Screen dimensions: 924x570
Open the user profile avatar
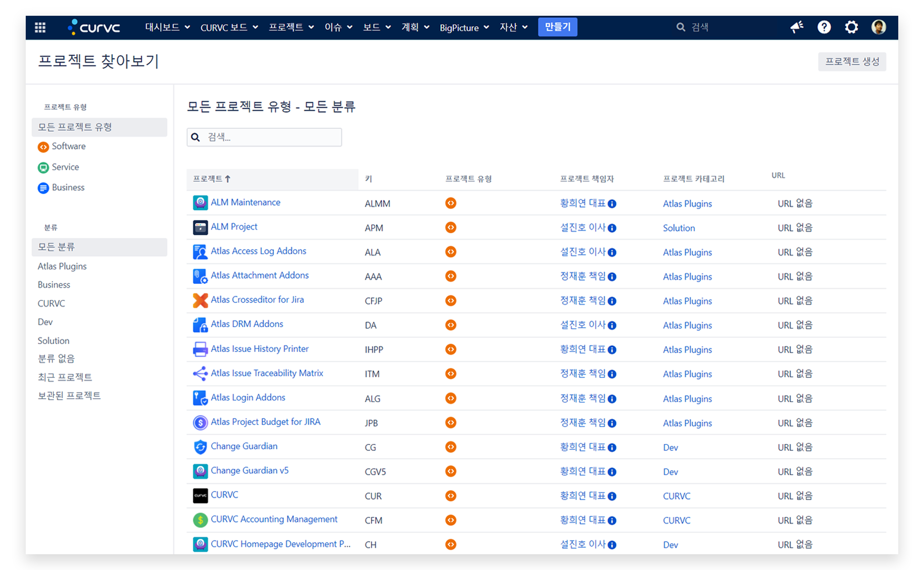pos(878,27)
